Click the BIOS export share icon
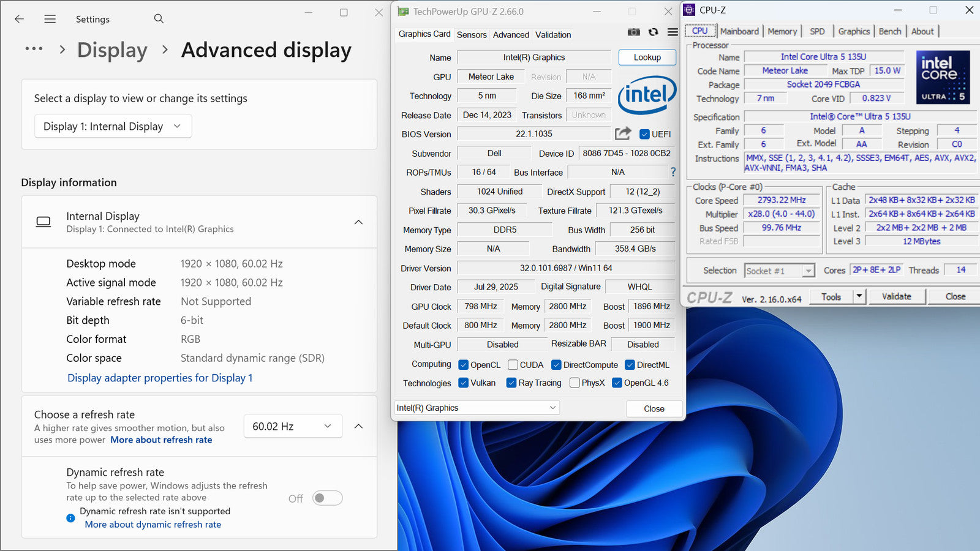 point(623,133)
